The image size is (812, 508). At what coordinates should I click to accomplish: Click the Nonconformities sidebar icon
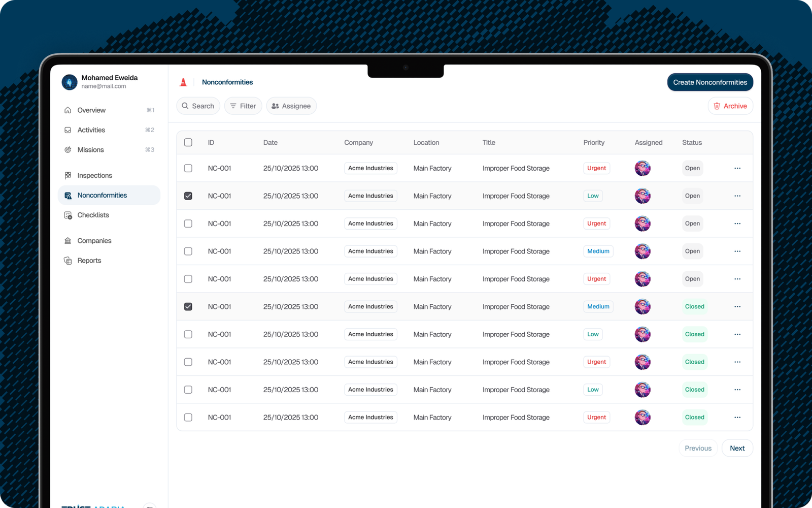click(x=67, y=195)
